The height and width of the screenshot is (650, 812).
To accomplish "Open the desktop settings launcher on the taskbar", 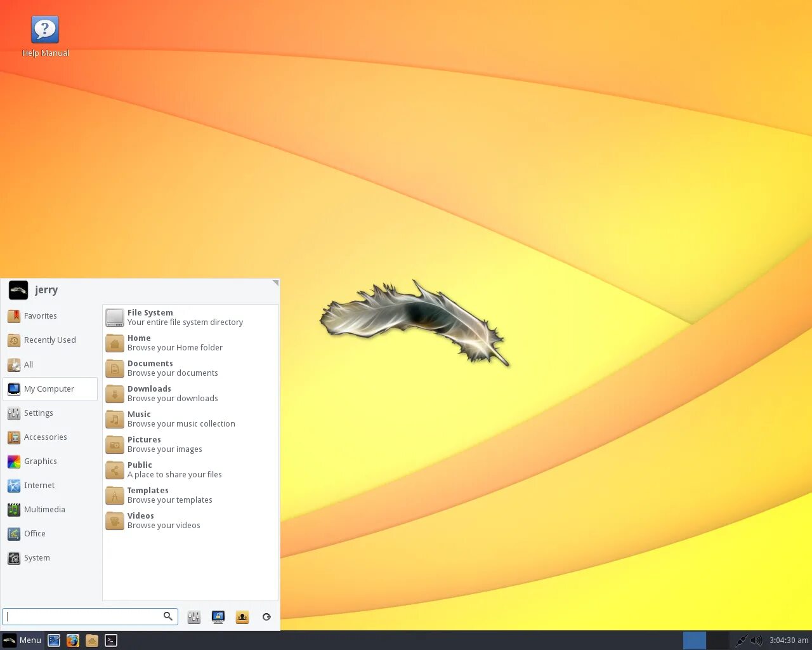I will pyautogui.click(x=54, y=640).
